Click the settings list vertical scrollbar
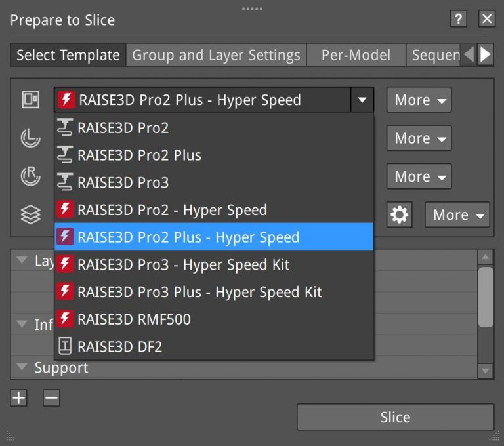The image size is (504, 446). tap(486, 296)
